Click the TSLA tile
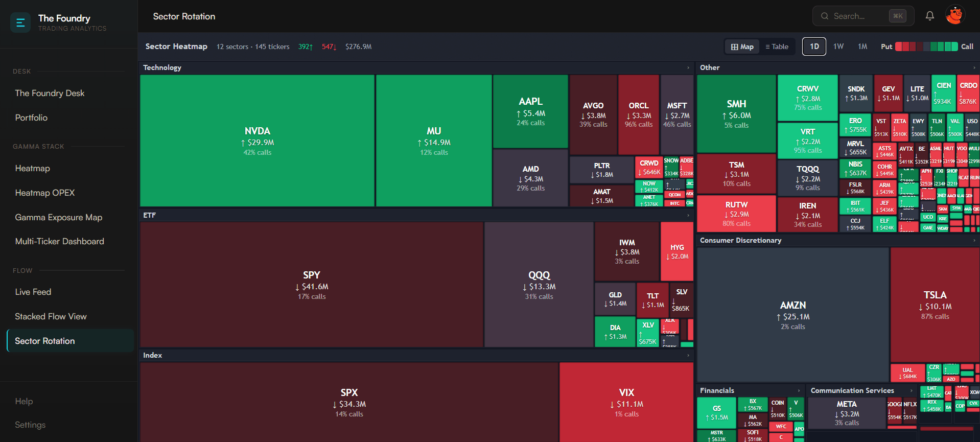The width and height of the screenshot is (980, 442). tap(935, 305)
